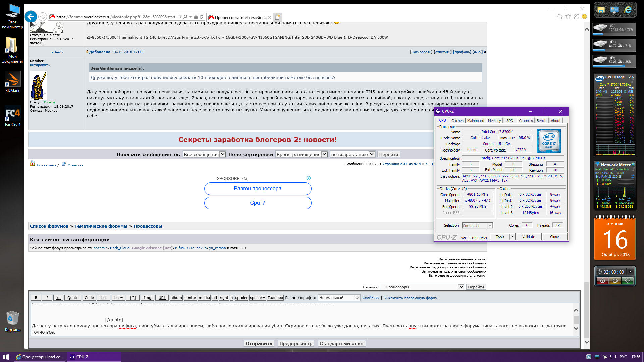
Task: Click the browser home icon
Action: click(x=559, y=17)
